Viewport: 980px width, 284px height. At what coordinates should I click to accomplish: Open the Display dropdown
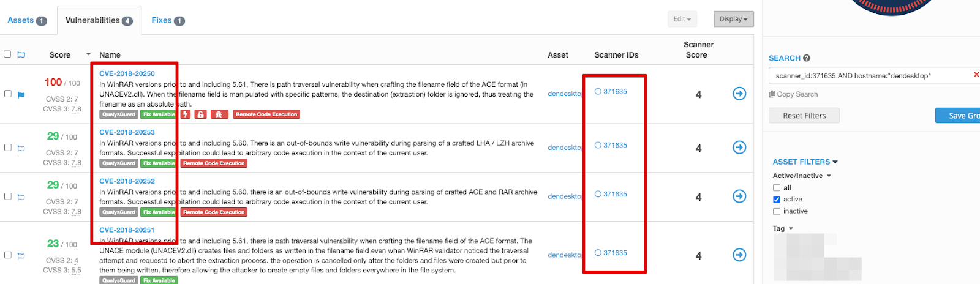(733, 19)
